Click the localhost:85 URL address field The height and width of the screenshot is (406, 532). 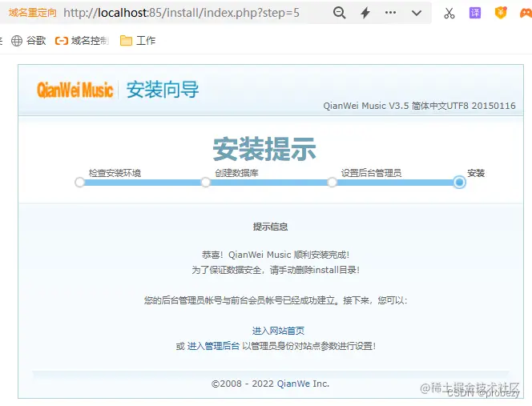point(182,13)
